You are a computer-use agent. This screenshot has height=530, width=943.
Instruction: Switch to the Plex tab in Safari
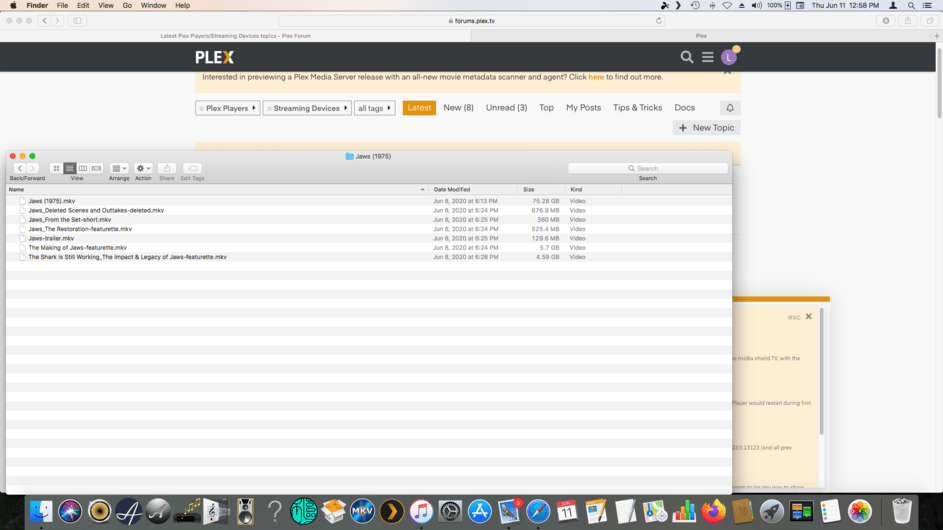click(x=701, y=35)
